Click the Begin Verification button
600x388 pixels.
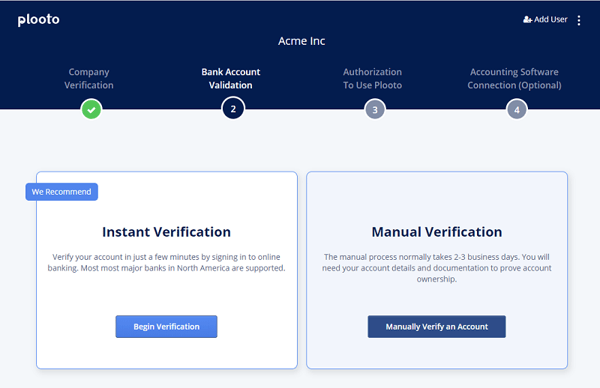click(166, 326)
